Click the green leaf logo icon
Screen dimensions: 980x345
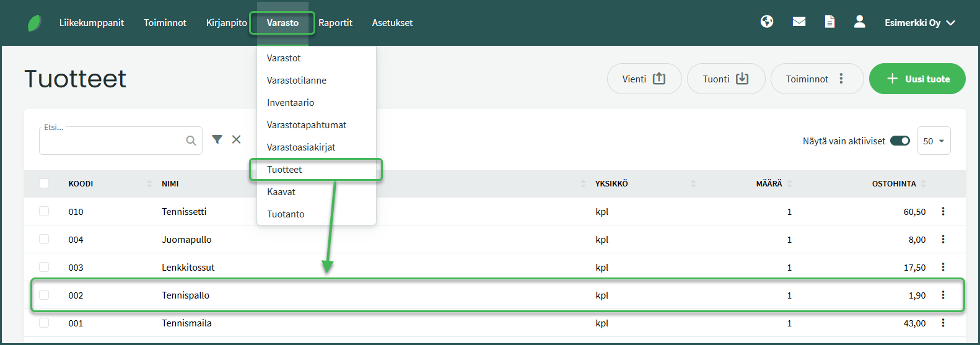35,24
